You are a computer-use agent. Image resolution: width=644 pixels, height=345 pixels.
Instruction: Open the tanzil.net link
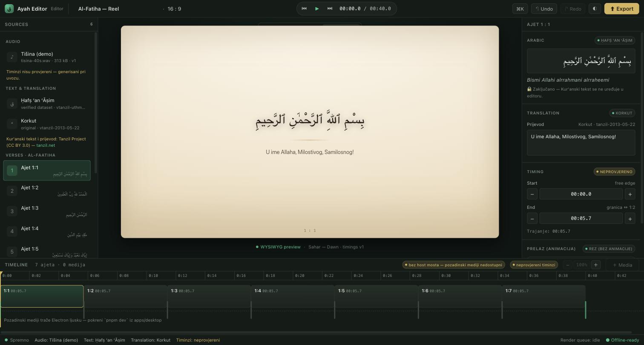click(46, 145)
